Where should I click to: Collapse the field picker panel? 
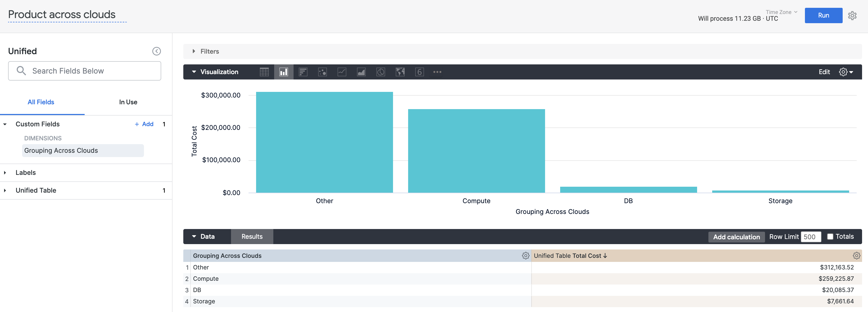coord(156,51)
